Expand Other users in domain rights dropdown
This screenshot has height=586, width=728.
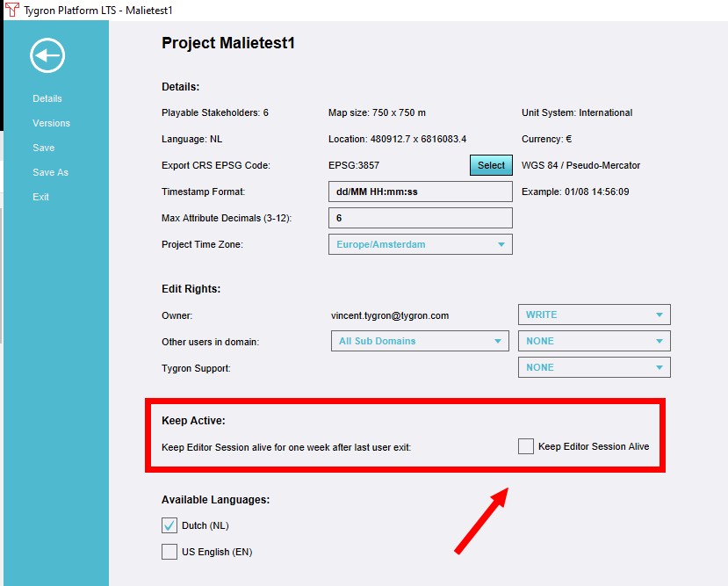click(x=594, y=341)
